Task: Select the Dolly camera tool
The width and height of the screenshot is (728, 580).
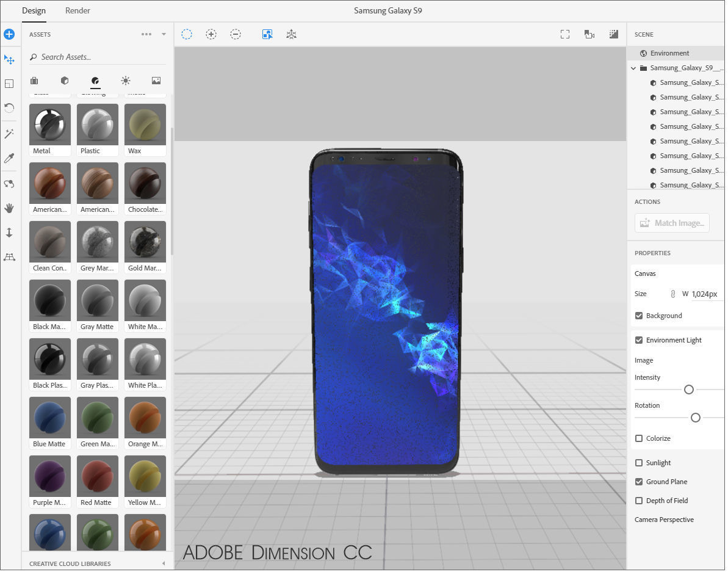Action: (x=9, y=233)
